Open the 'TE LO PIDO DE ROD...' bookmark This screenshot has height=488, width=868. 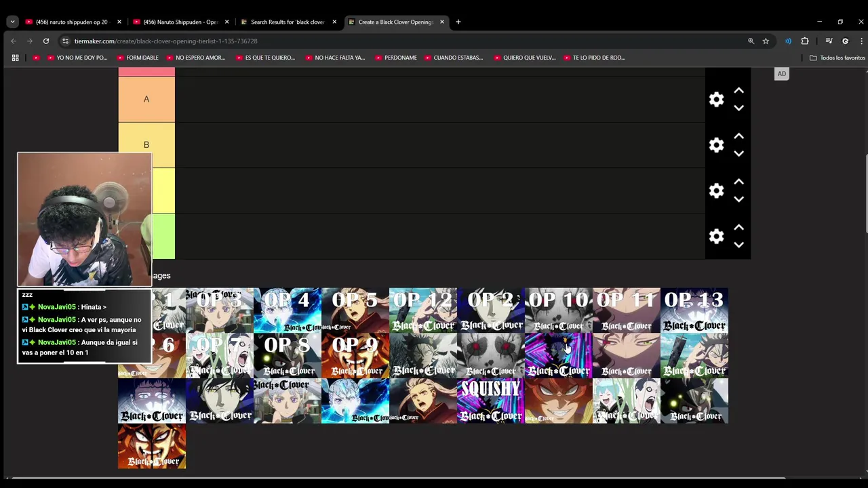point(594,58)
